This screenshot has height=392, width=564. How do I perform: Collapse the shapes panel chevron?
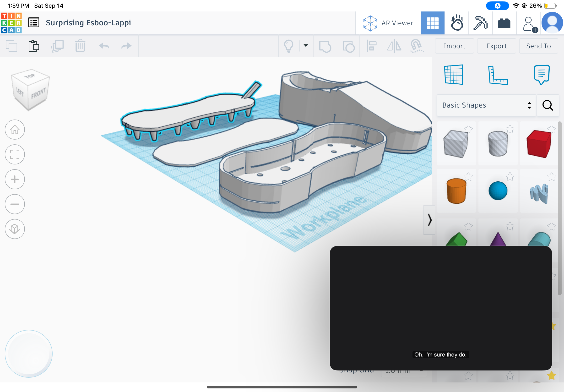tap(429, 220)
